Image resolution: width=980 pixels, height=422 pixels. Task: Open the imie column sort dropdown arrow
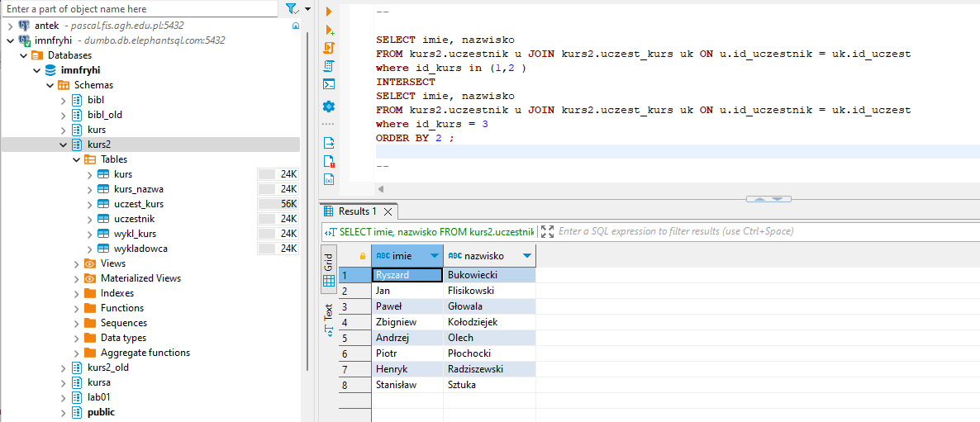pos(435,256)
